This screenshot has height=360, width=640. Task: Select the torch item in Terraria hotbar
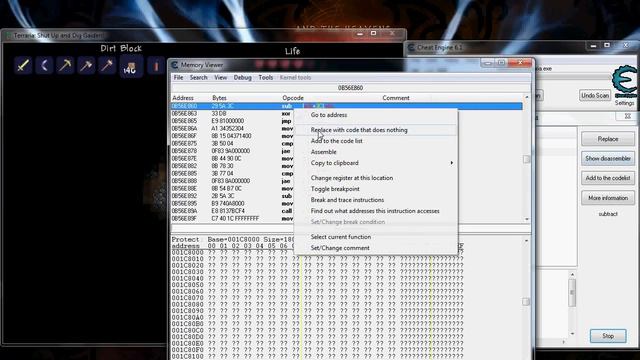[x=156, y=66]
